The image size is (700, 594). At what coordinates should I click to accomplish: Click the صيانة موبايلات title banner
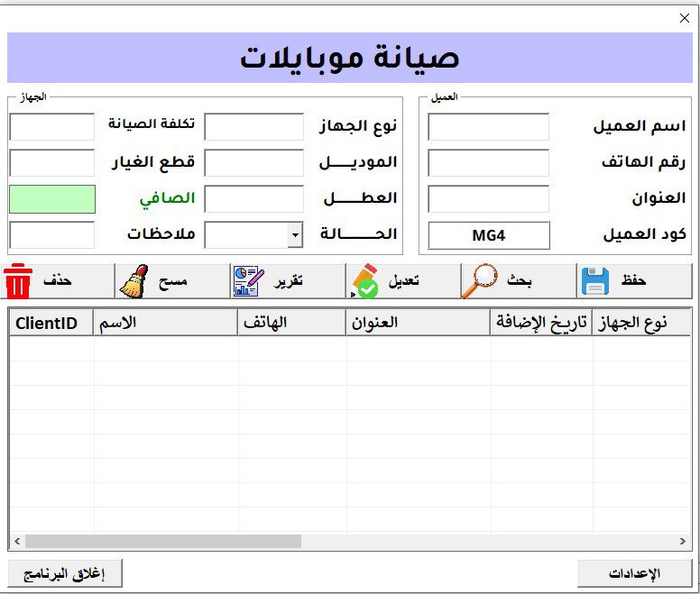[x=350, y=58]
